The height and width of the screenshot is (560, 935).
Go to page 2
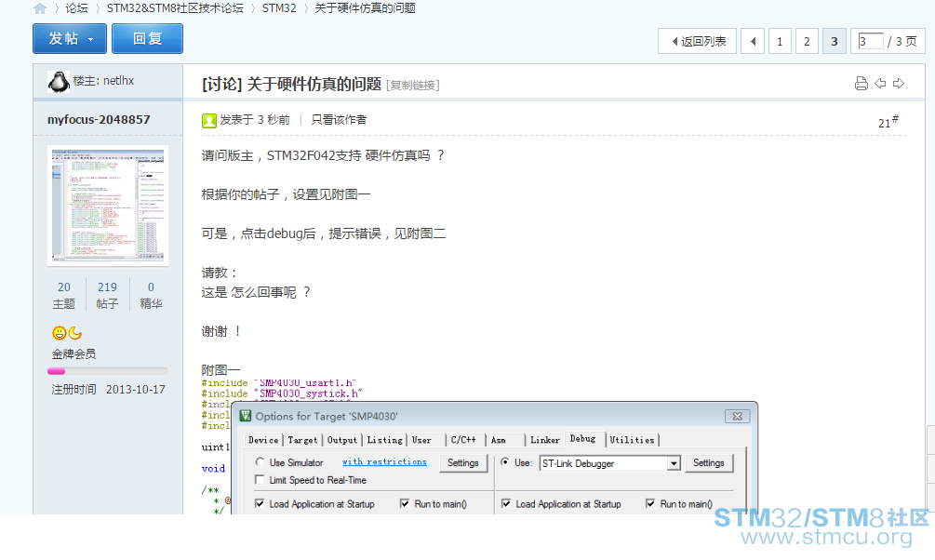click(807, 41)
